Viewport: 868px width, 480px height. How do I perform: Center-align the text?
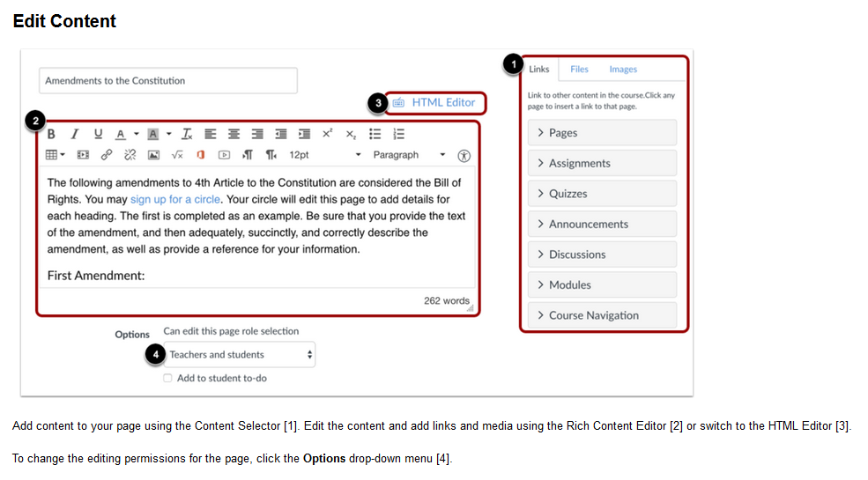coord(234,134)
